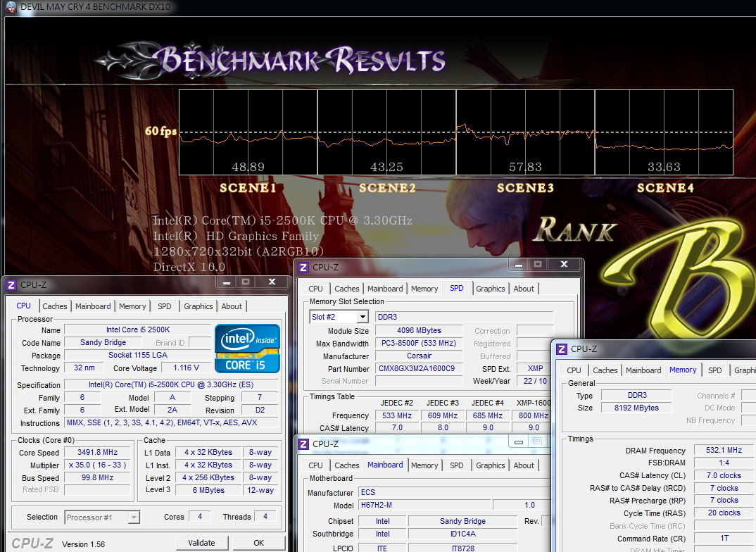Click the FSB:DRAM ratio 1:4
This screenshot has width=756, height=552.
724,463
